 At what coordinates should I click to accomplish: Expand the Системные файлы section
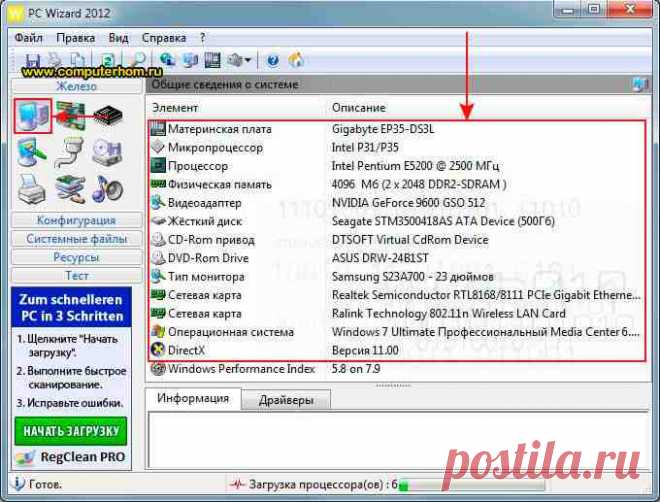77,239
